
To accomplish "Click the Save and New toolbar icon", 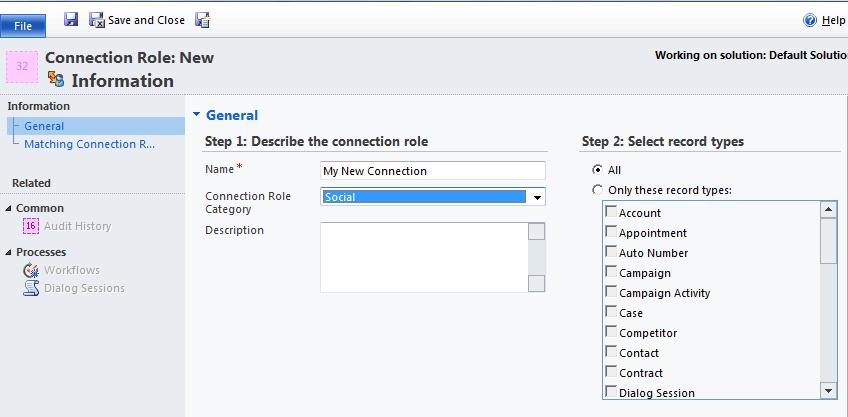I will (x=203, y=20).
